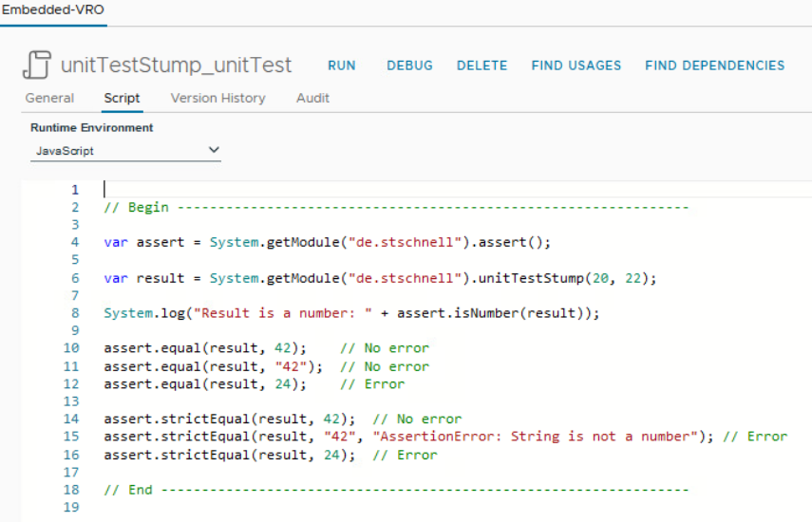Screen dimensions: 812x522
Task: Open the Runtime Environment JavaScript dropdown
Action: 126,151
